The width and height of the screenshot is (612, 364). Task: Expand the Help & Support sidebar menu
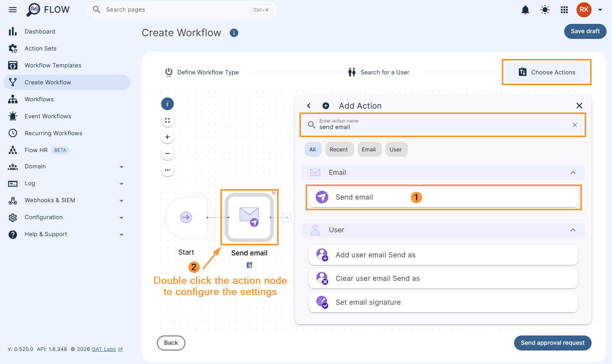(x=67, y=234)
